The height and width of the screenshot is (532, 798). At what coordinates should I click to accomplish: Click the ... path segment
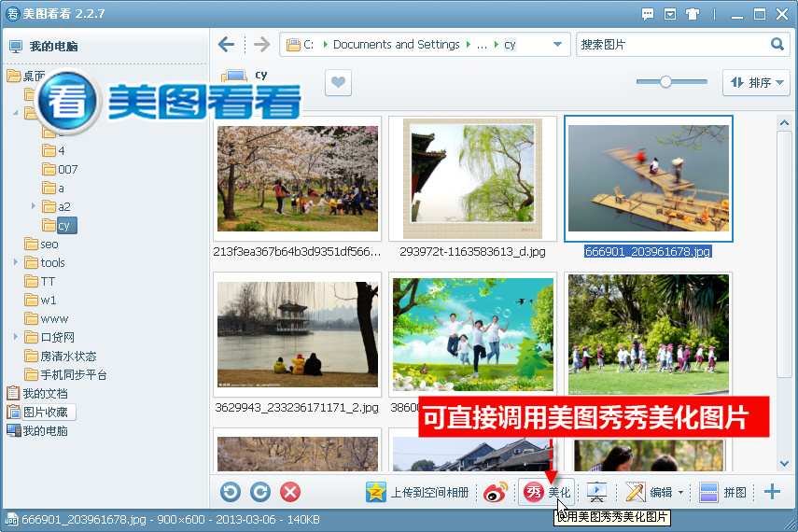click(x=482, y=45)
